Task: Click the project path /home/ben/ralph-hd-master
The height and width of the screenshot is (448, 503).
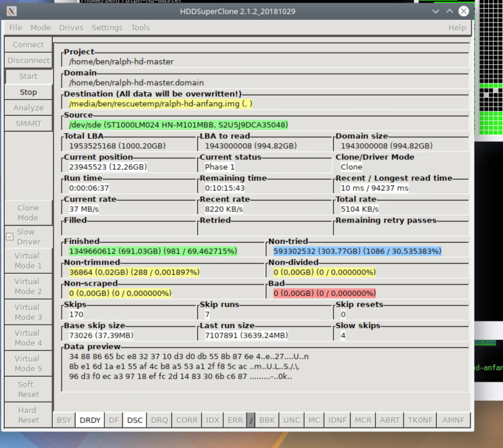Action: click(121, 61)
